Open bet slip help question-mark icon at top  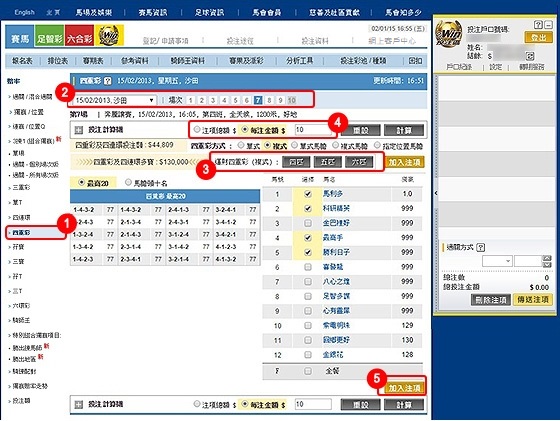coord(538,25)
